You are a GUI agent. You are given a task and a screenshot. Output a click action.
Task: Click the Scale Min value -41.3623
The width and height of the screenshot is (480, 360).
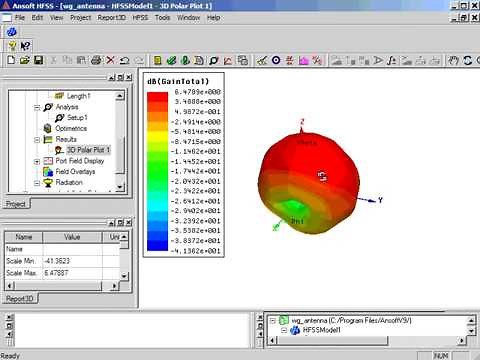click(72, 261)
